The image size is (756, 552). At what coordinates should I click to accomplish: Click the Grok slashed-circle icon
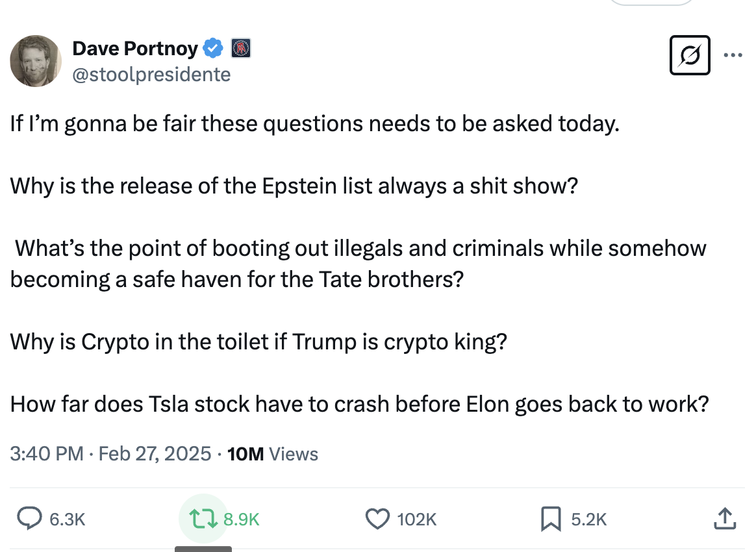[690, 55]
